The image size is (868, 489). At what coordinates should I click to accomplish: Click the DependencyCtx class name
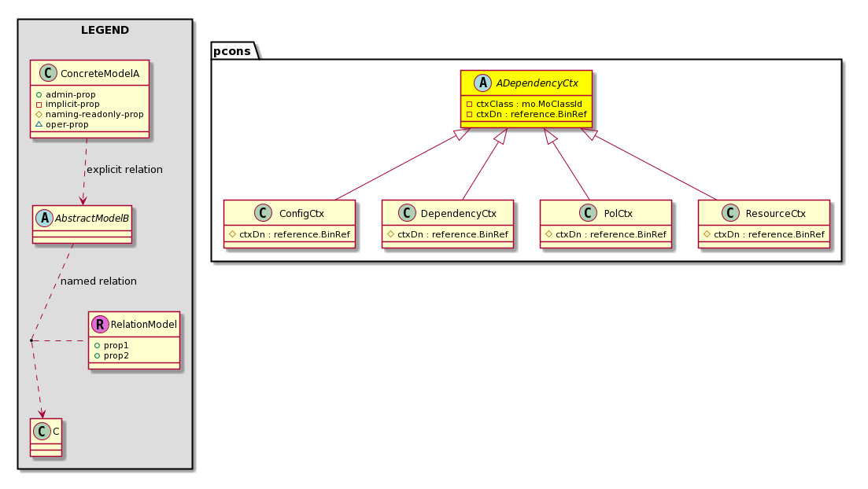click(x=458, y=214)
